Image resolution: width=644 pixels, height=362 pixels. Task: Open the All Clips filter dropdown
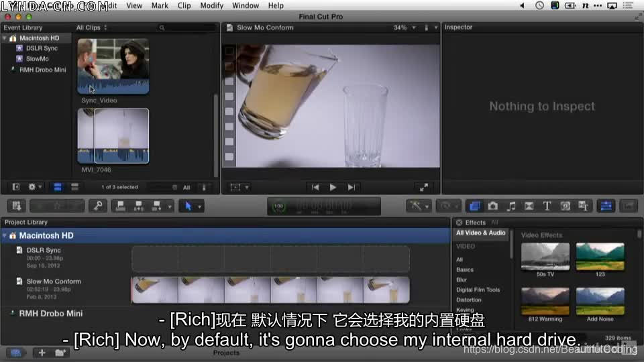pos(91,27)
